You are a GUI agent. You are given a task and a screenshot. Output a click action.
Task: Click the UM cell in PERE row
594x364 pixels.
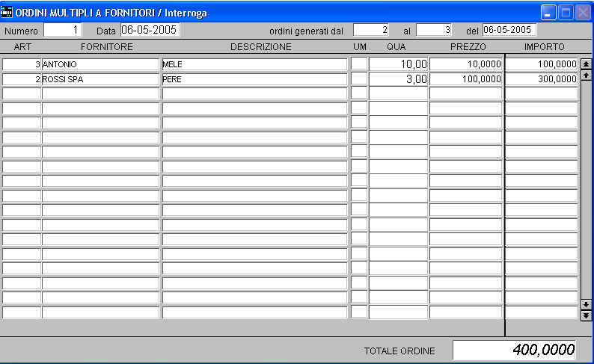point(359,78)
